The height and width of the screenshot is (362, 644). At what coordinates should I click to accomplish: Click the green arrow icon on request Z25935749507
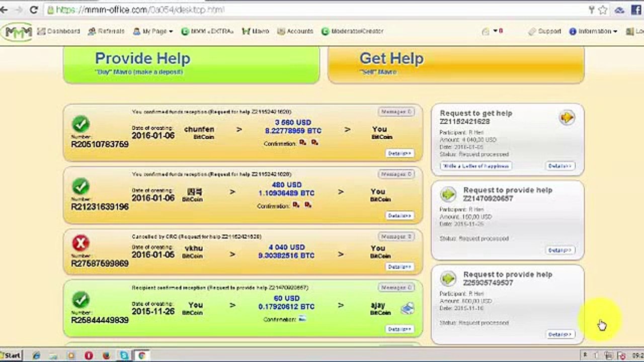point(448,278)
